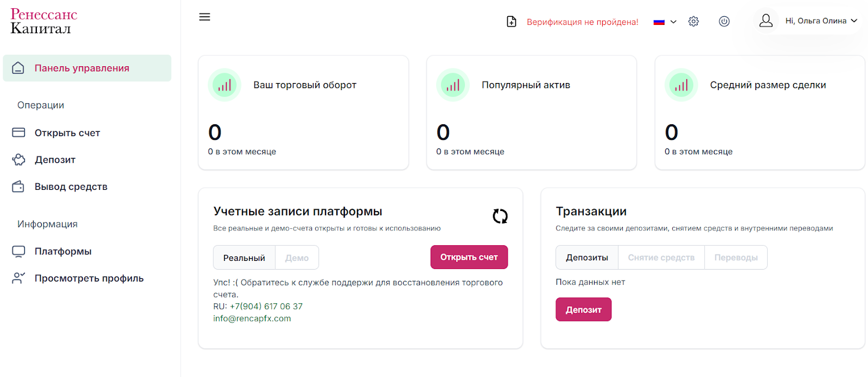The height and width of the screenshot is (377, 868).
Task: Switch to the Переводы tab
Action: pos(736,258)
